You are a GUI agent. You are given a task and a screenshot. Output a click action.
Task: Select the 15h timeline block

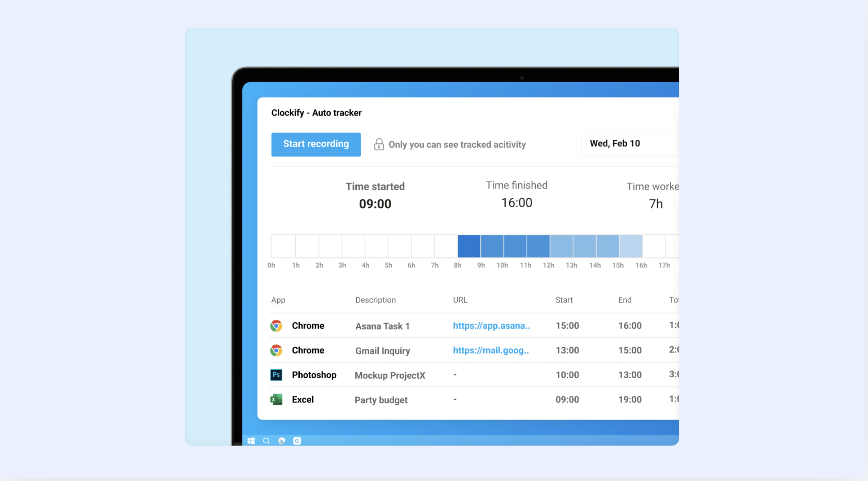(x=631, y=246)
